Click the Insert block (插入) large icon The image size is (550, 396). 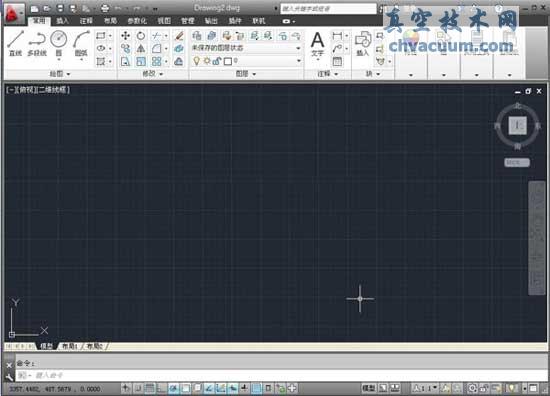[x=363, y=43]
